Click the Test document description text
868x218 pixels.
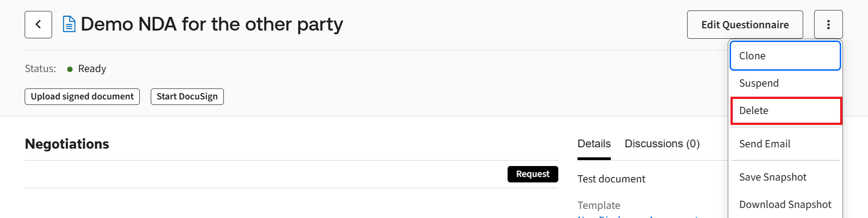pyautogui.click(x=611, y=179)
